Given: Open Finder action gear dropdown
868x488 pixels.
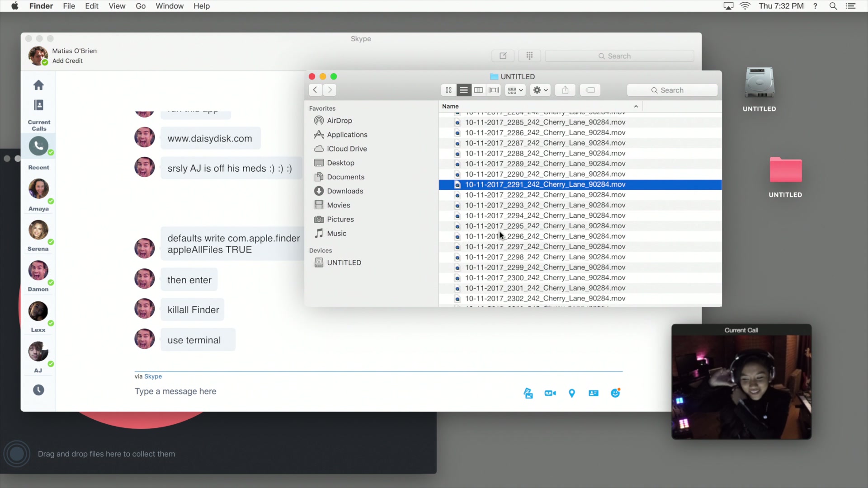Looking at the screenshot, I should point(540,90).
